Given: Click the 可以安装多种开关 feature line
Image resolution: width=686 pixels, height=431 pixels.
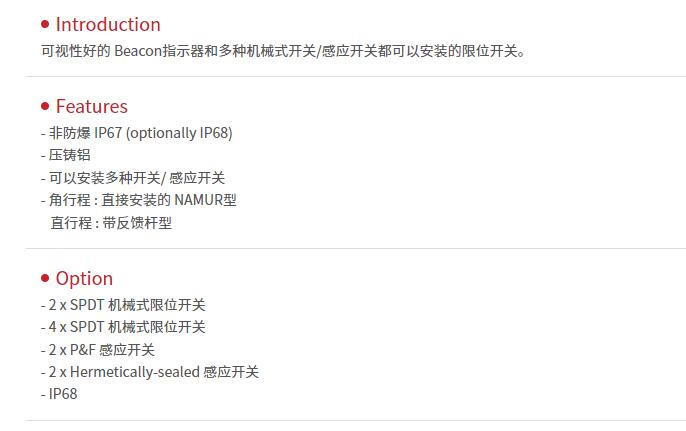Looking at the screenshot, I should coord(133,178).
